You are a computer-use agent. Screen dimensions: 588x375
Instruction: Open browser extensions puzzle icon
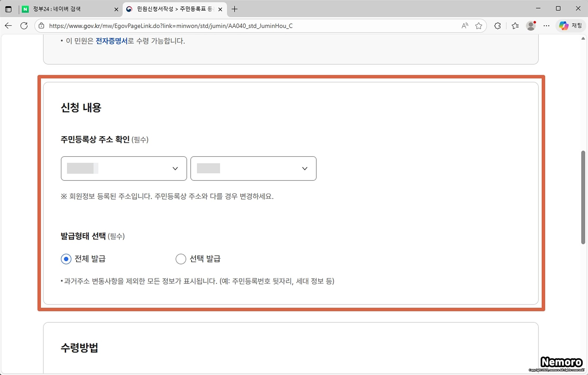pyautogui.click(x=498, y=26)
